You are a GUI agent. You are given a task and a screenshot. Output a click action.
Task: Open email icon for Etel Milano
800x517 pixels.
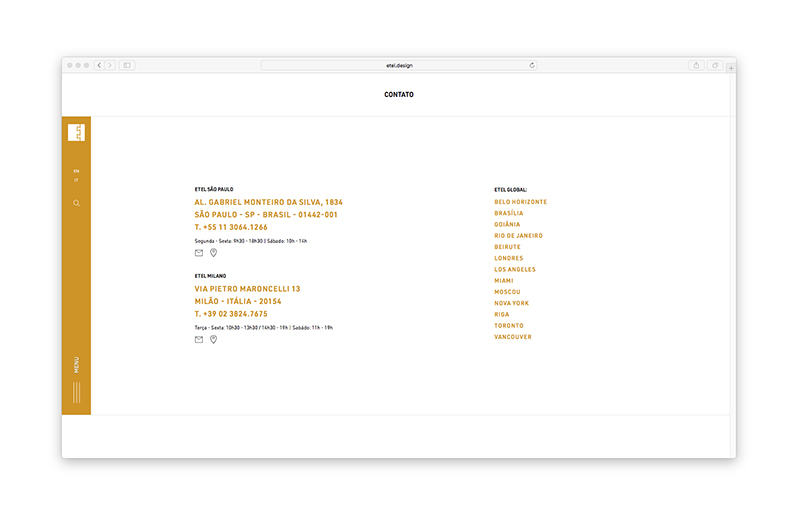pyautogui.click(x=199, y=340)
